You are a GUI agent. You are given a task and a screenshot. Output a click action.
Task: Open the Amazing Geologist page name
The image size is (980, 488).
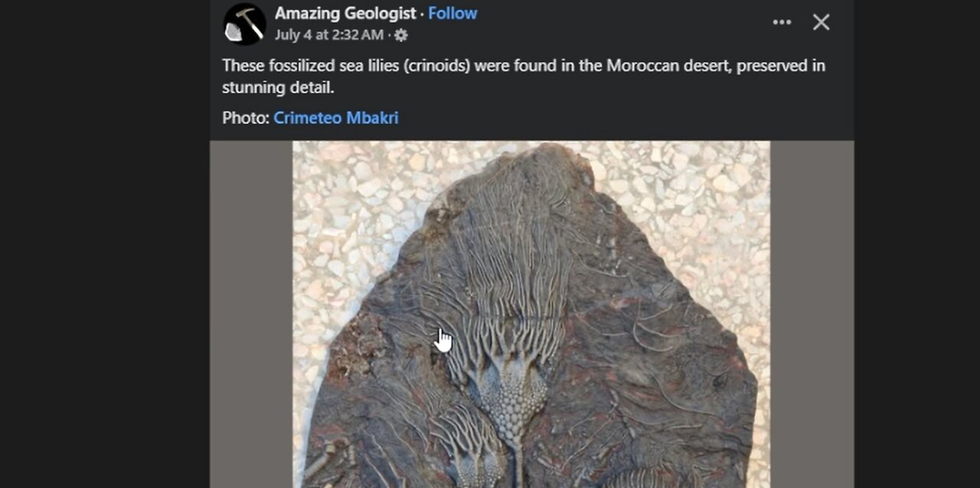[x=345, y=13]
